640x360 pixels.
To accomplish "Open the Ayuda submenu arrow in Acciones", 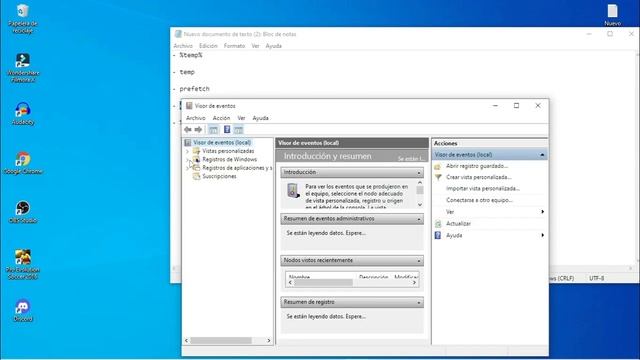I will [x=542, y=235].
